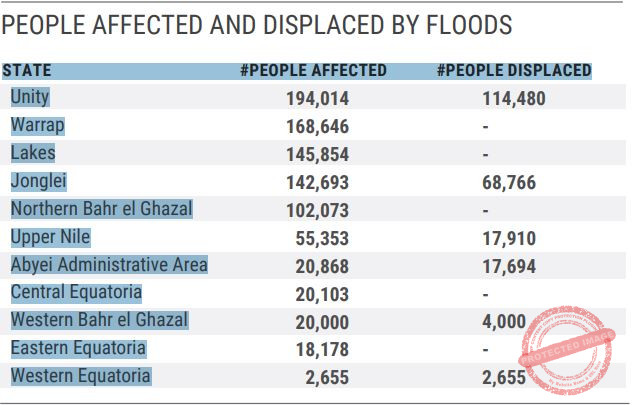632x405 pixels.
Task: Click the highlighted Warrap state name
Action: 37,125
